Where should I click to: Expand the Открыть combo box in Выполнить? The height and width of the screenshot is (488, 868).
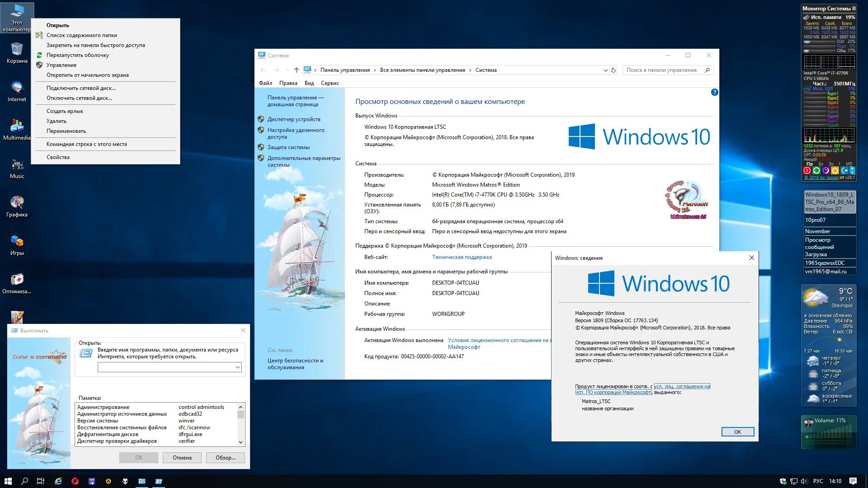coord(237,367)
